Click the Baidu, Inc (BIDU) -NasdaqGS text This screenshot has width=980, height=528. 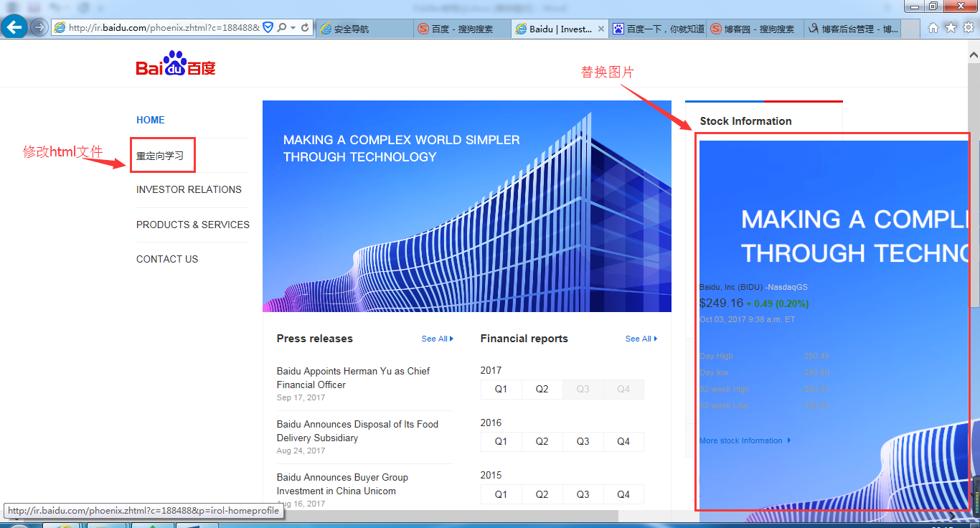(x=753, y=287)
